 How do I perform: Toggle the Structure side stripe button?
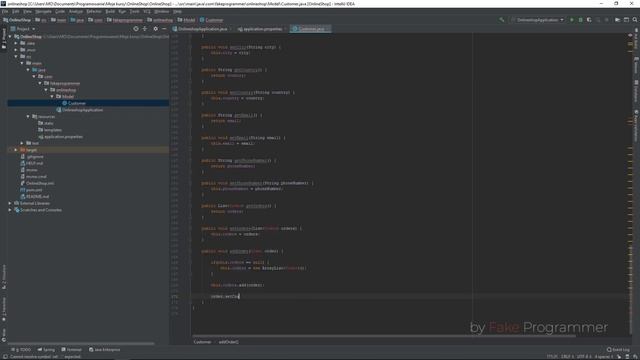(4, 277)
